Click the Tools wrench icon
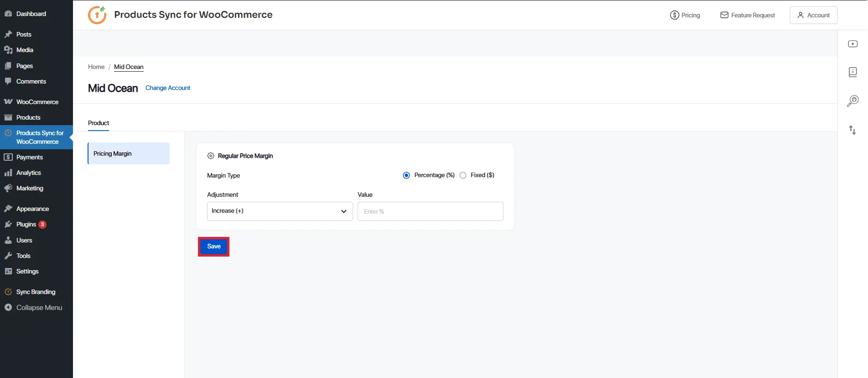This screenshot has width=868, height=378. click(8, 256)
